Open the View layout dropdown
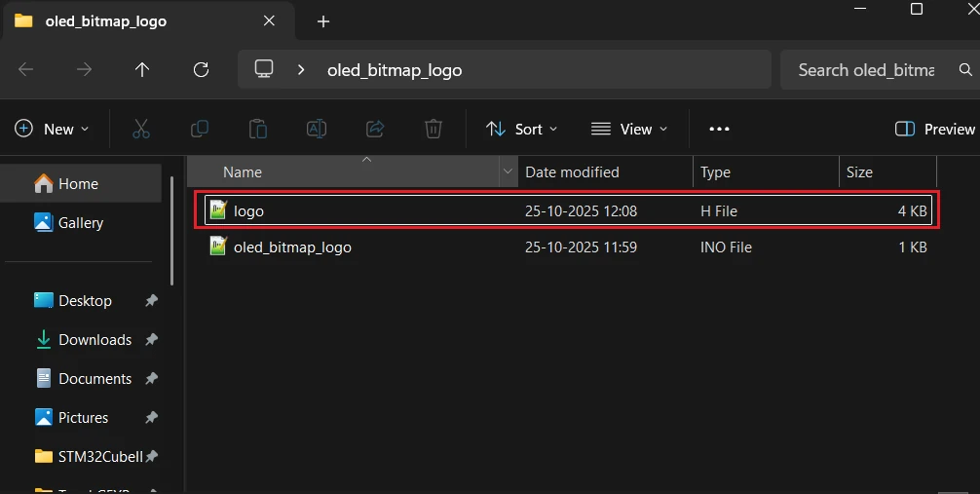The width and height of the screenshot is (980, 494). click(x=629, y=129)
